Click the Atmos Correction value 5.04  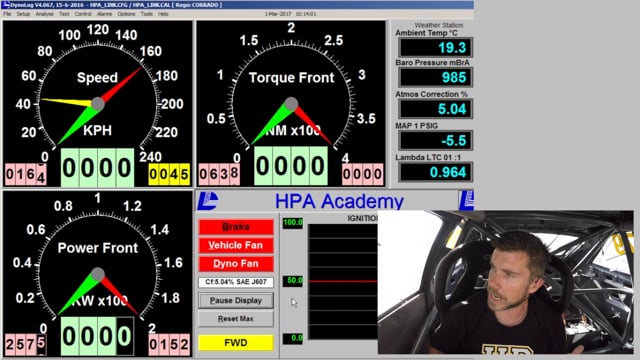[436, 109]
